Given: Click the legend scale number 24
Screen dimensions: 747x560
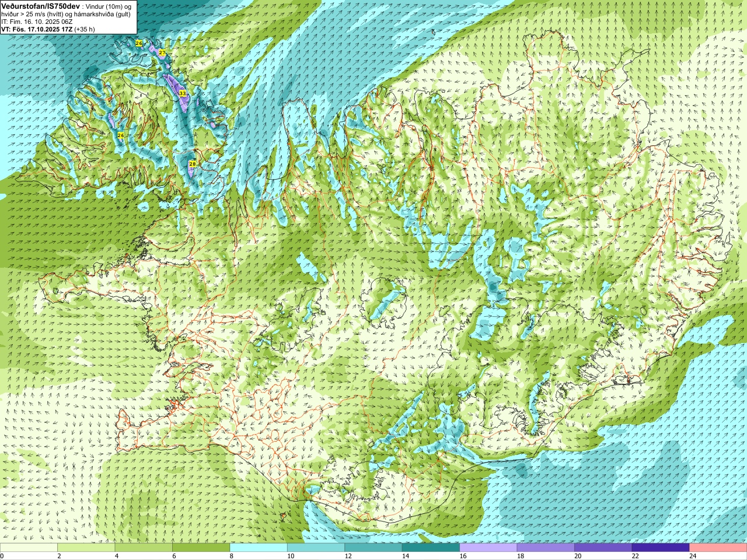Looking at the screenshot, I should pos(693,556).
